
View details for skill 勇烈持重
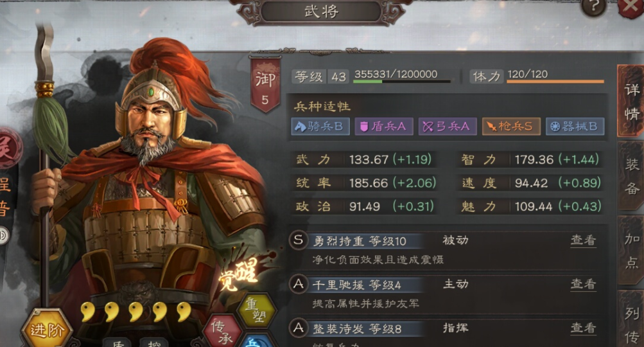[583, 240]
